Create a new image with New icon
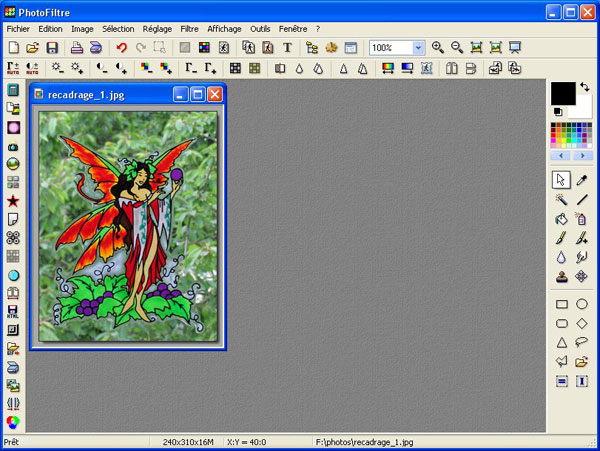The width and height of the screenshot is (600, 451). pos(14,47)
